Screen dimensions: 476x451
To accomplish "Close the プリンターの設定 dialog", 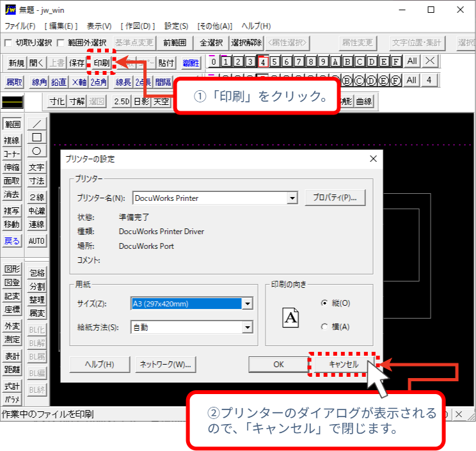I will (x=374, y=159).
